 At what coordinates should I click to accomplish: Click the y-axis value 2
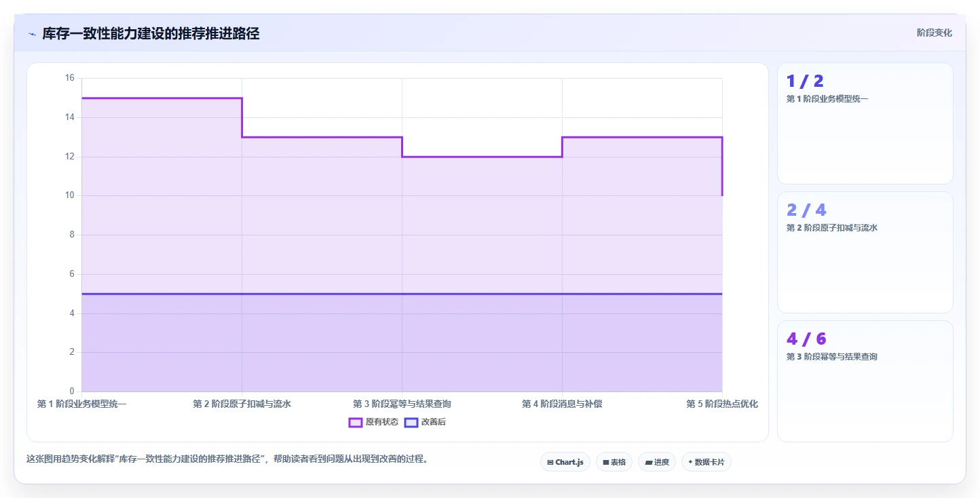71,352
